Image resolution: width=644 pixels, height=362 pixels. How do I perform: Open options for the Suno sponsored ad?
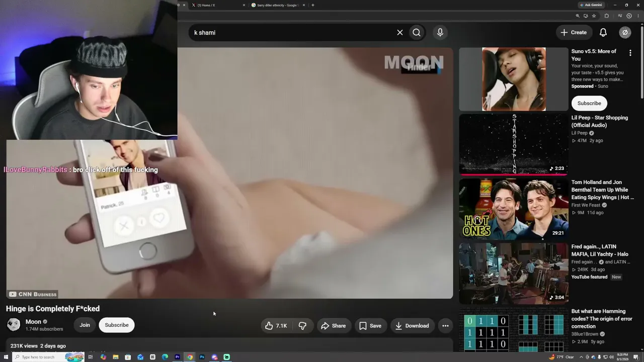click(x=630, y=53)
